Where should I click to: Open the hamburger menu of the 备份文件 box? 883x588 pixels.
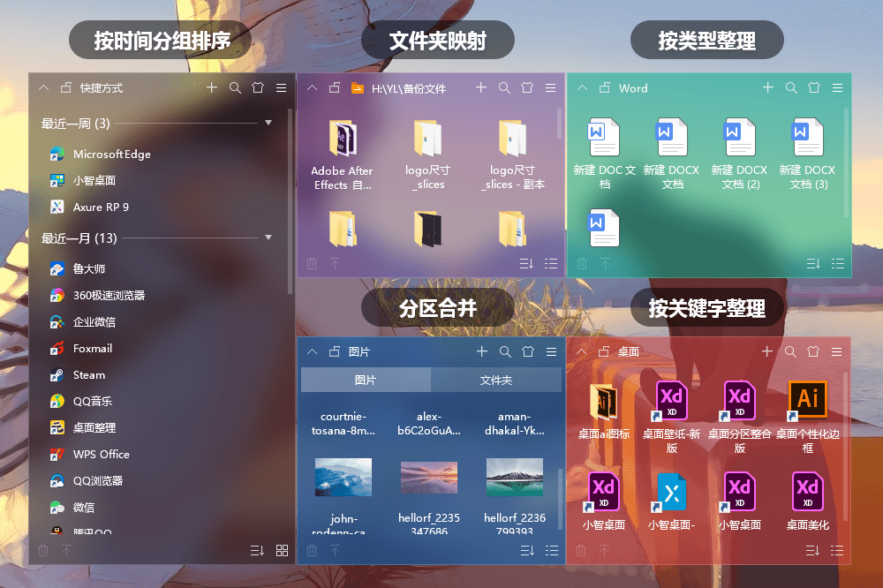click(550, 87)
